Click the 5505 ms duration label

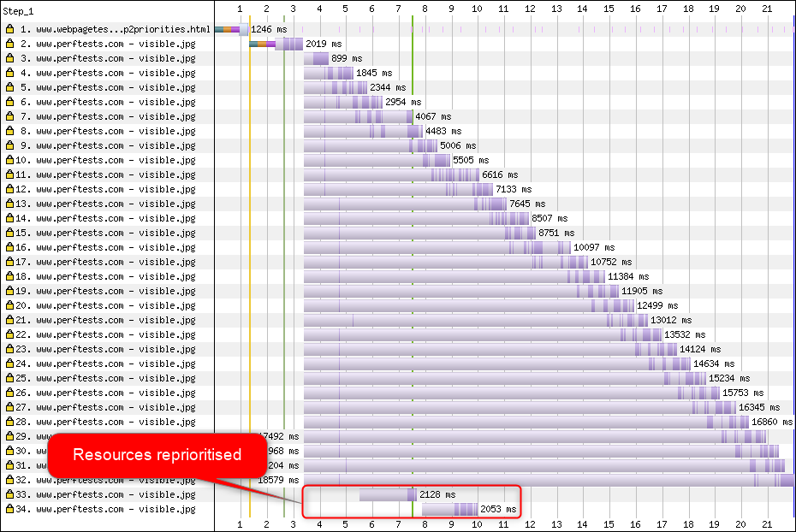click(x=471, y=160)
